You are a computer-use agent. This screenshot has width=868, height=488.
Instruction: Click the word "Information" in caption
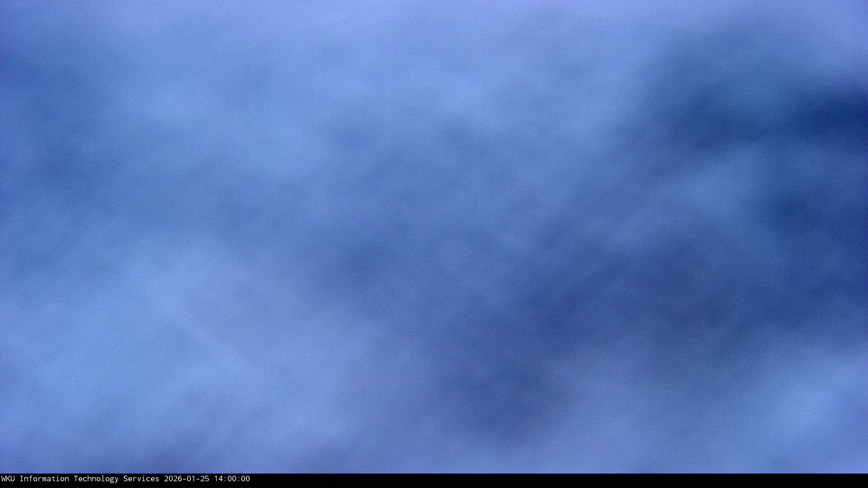coord(44,479)
